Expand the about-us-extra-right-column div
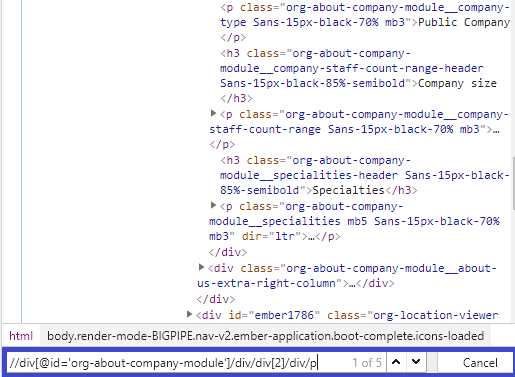Screen dimensions: 515x377 click(x=201, y=267)
